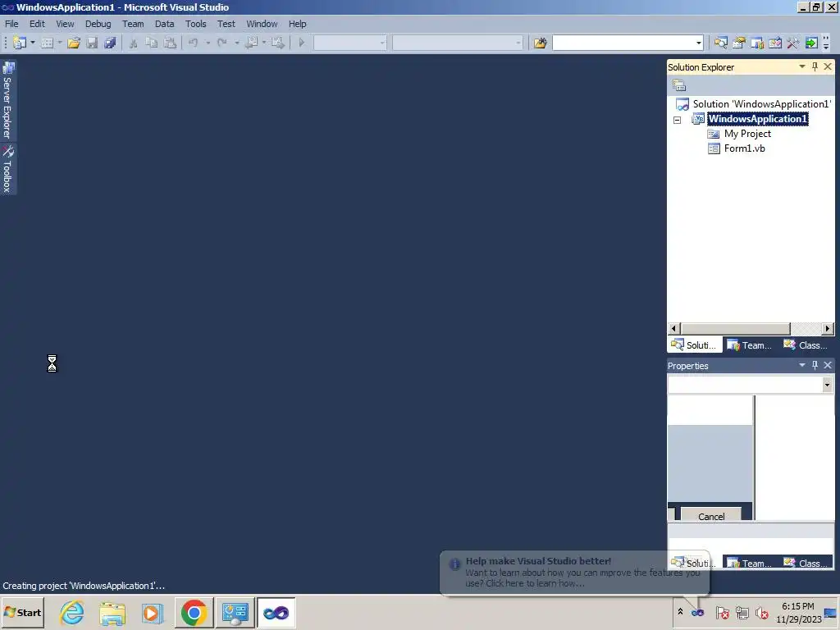840x630 pixels.
Task: Open Google Chrome from the taskbar
Action: tap(194, 612)
